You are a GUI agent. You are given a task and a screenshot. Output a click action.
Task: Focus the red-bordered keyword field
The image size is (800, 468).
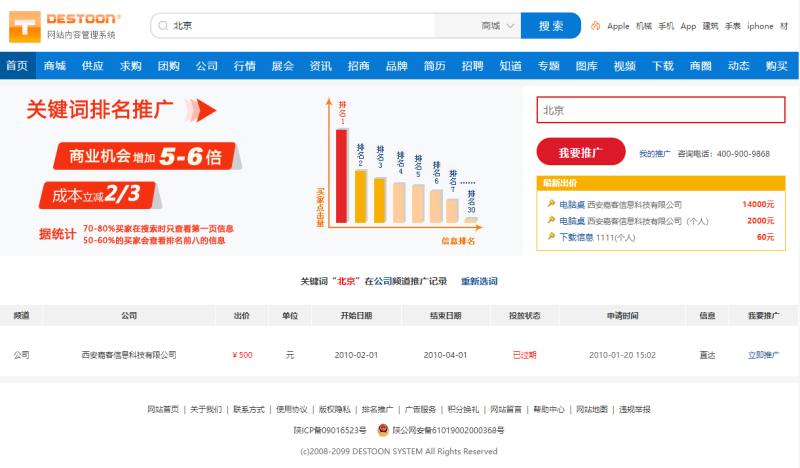click(661, 110)
